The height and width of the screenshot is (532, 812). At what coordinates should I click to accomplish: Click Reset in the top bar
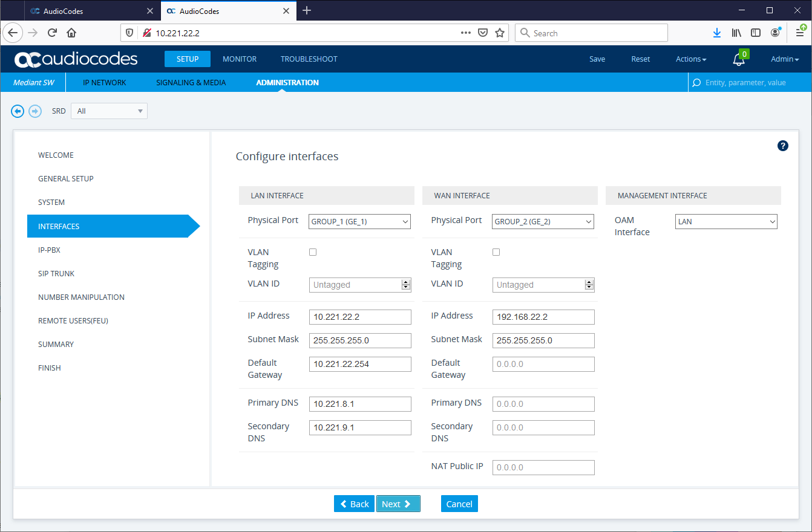(x=641, y=59)
